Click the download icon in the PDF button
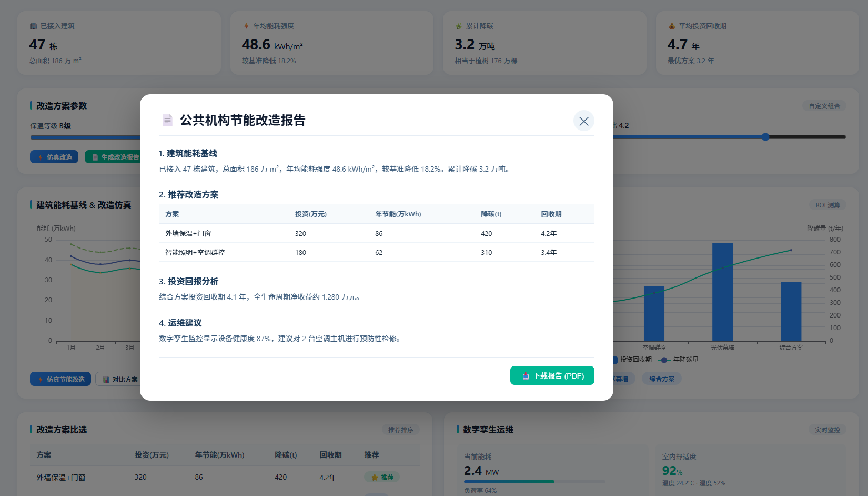Viewport: 868px width, 496px height. tap(526, 376)
